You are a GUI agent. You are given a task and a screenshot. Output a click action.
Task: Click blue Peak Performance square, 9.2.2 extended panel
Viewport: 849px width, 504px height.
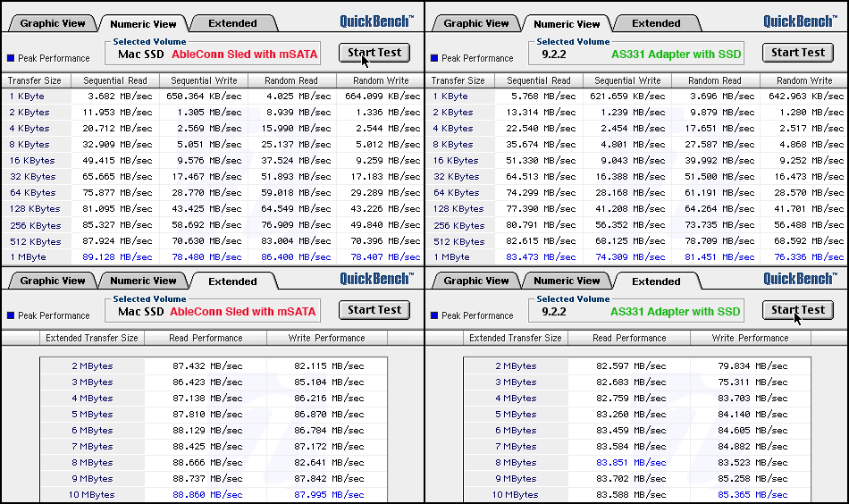tap(434, 315)
